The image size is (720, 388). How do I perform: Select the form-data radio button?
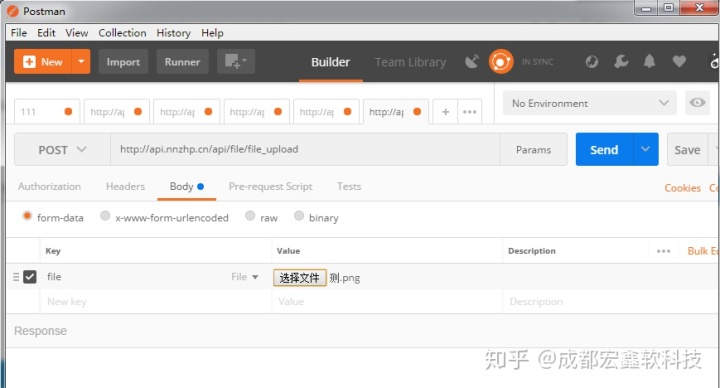pyautogui.click(x=27, y=215)
